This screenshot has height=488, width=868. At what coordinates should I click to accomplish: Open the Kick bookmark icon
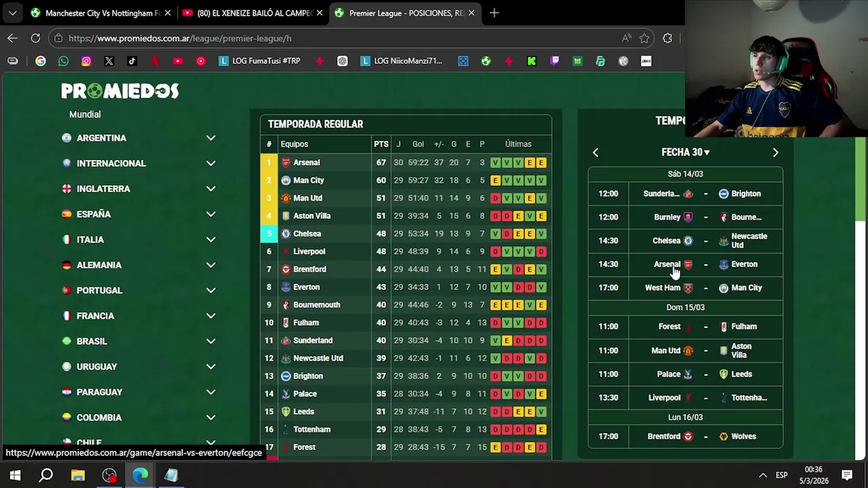[532, 61]
